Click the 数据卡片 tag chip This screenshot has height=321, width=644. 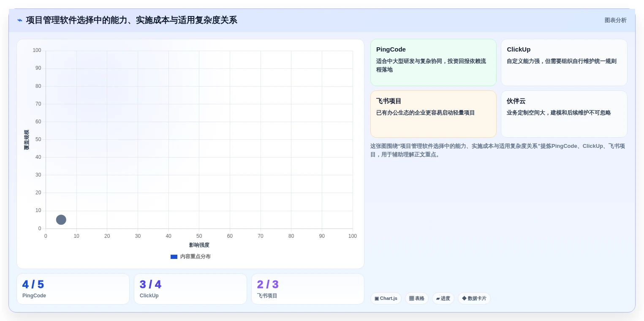(x=474, y=299)
